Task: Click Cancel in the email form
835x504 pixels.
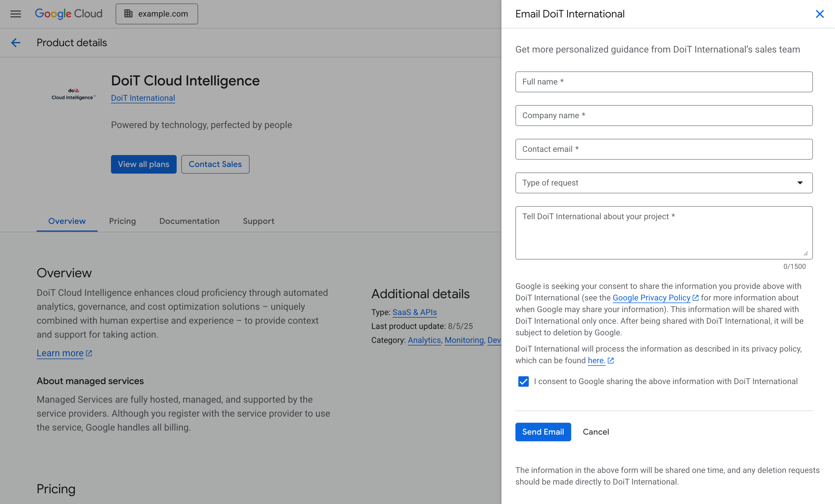Action: (x=595, y=432)
